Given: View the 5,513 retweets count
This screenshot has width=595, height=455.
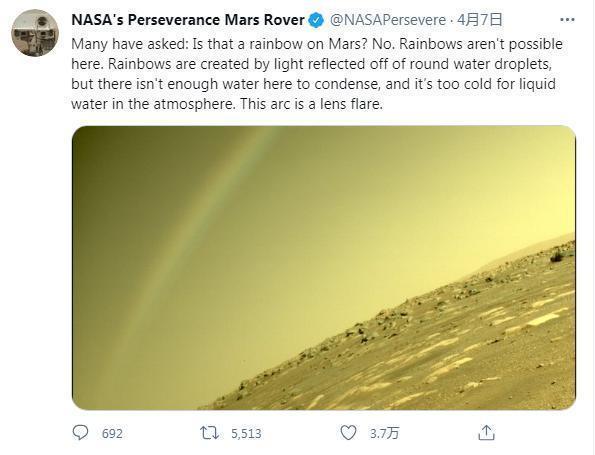Looking at the screenshot, I should pos(246,433).
